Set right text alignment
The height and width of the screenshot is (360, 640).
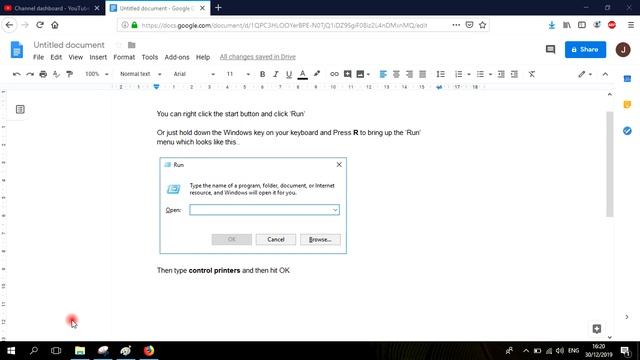pyautogui.click(x=409, y=74)
